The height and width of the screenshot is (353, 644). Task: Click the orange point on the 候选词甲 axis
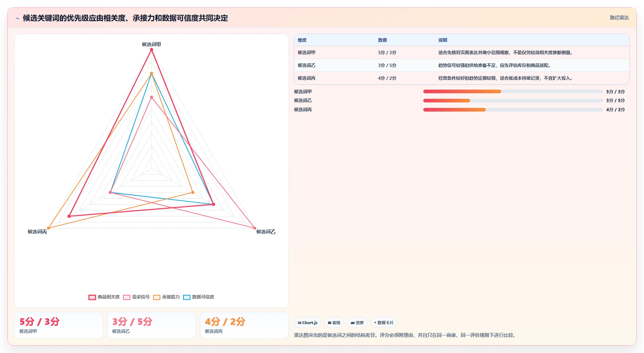pyautogui.click(x=152, y=74)
